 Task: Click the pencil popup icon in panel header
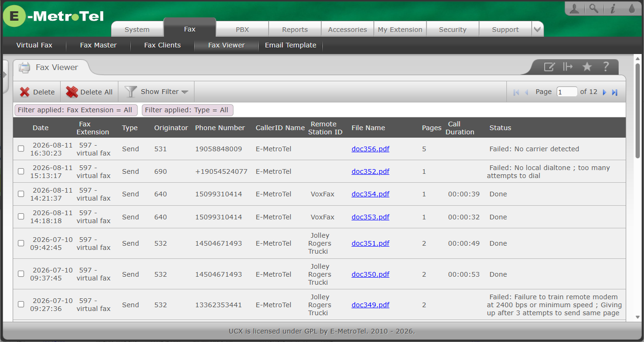[x=549, y=67]
